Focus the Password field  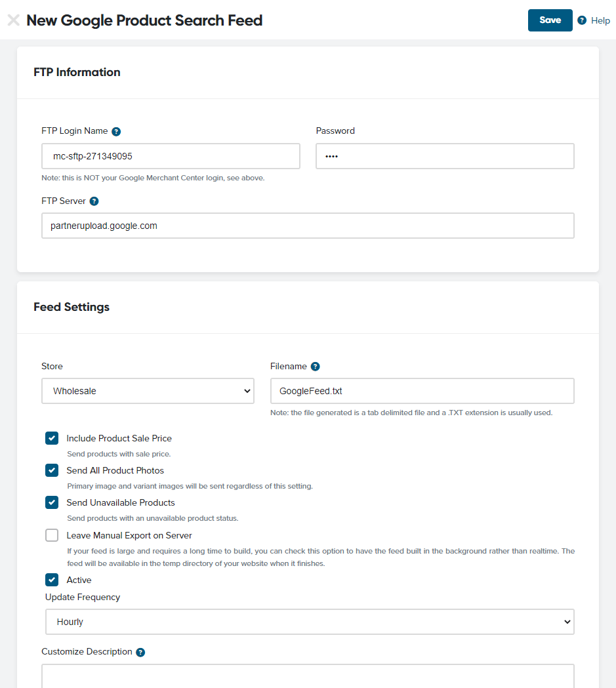coord(445,156)
